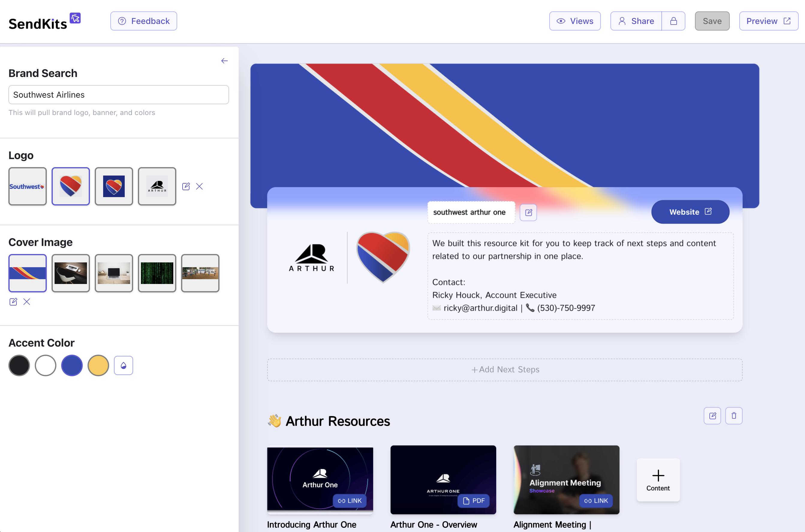The width and height of the screenshot is (805, 532).
Task: Open the Arthur One Overview PDF card
Action: point(443,480)
